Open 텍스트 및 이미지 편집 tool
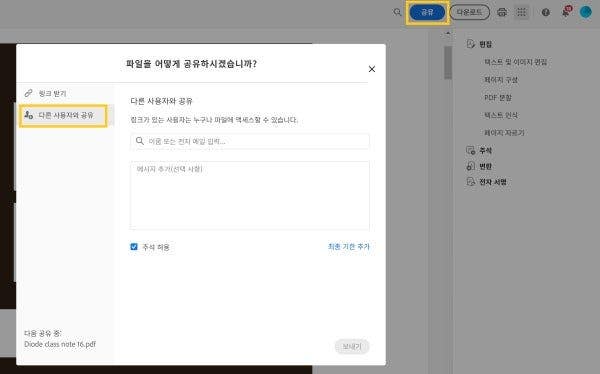 pyautogui.click(x=516, y=62)
